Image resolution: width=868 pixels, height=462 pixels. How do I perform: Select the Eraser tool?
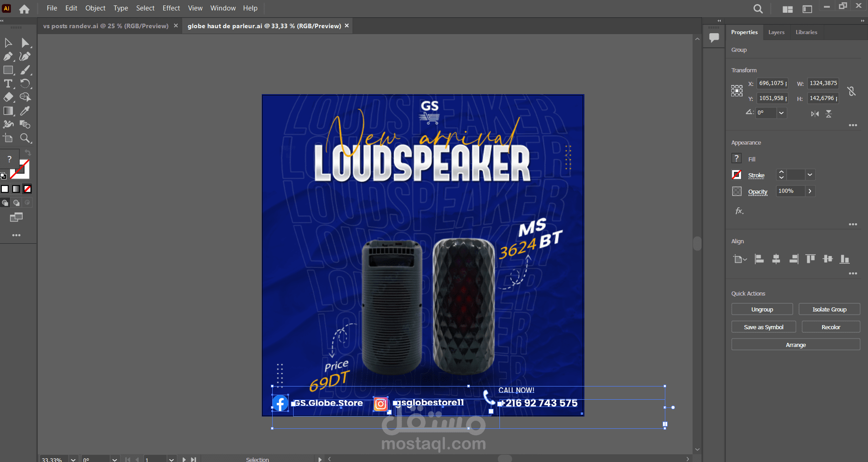pyautogui.click(x=8, y=97)
